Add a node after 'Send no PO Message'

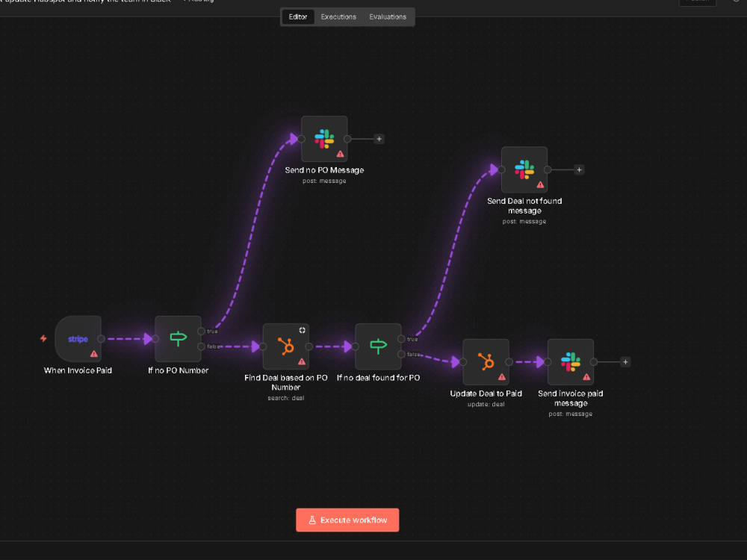tap(379, 139)
